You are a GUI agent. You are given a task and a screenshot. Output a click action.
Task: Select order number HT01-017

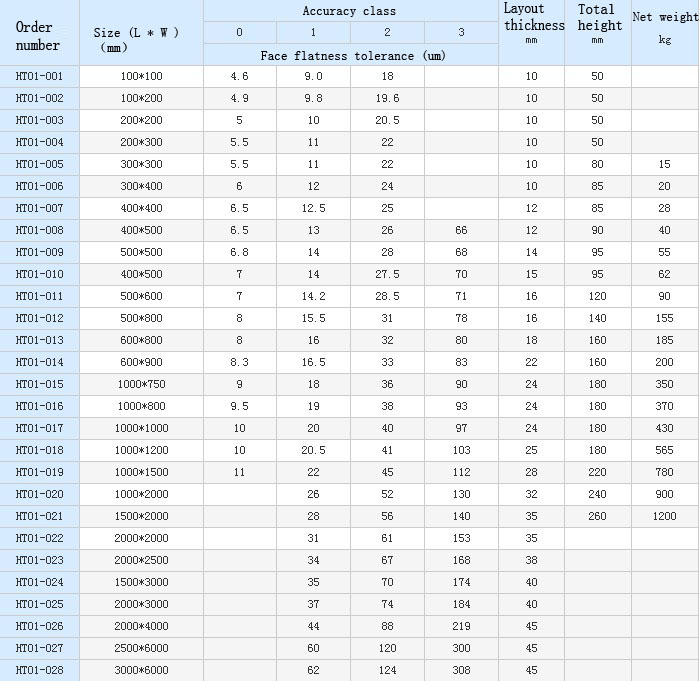tap(39, 428)
